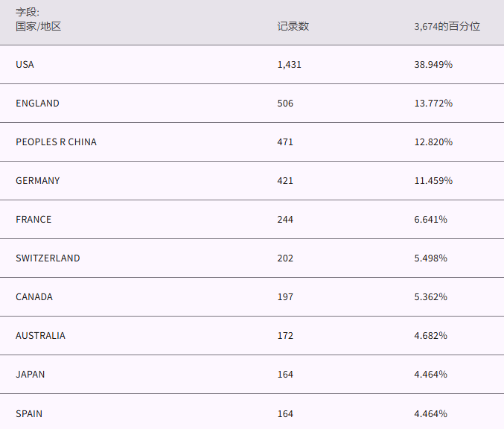
Task: Click the 3,674的百分位 column header
Action: pos(447,26)
